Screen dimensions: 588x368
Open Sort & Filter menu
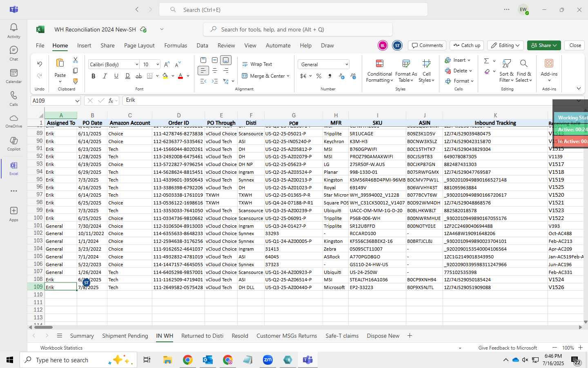tap(506, 70)
